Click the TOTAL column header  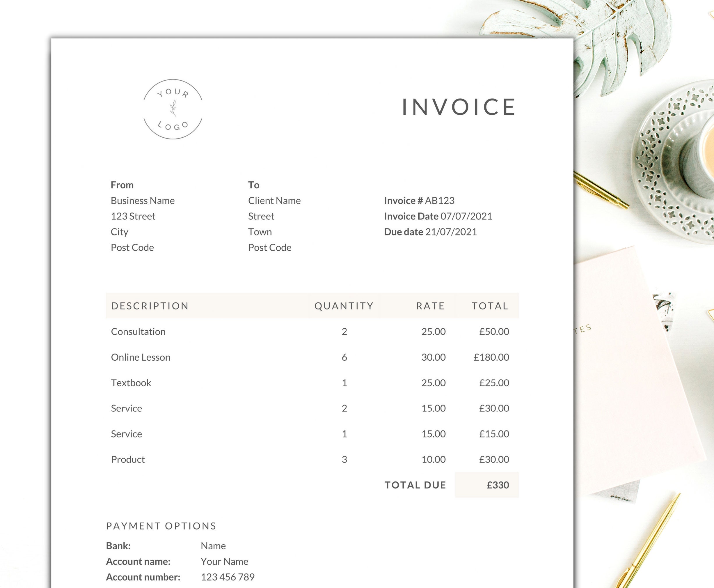pos(490,306)
